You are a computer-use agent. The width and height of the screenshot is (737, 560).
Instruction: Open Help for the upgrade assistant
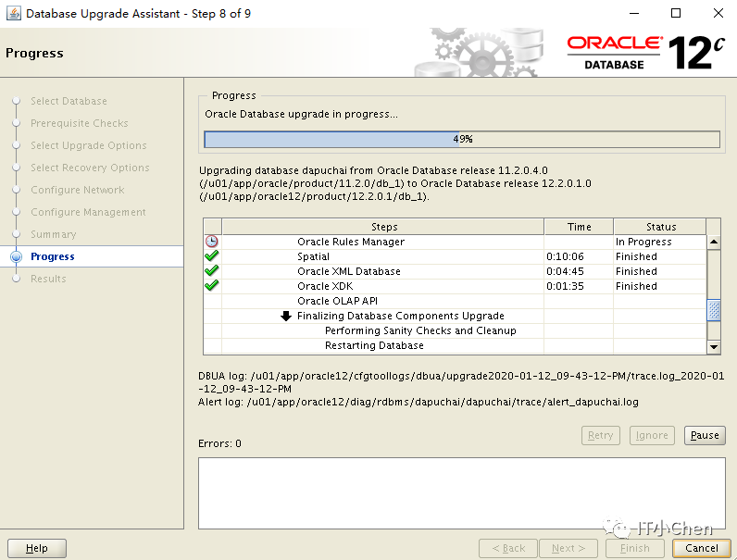coord(37,548)
